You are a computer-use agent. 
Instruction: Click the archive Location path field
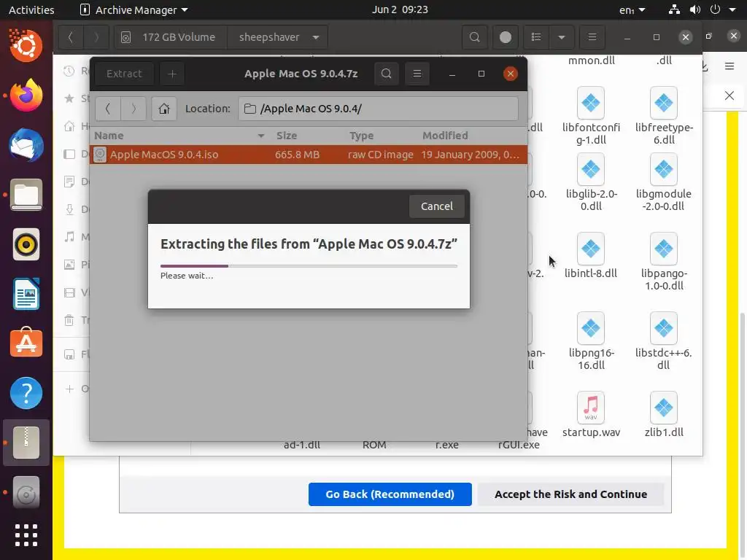(x=379, y=109)
